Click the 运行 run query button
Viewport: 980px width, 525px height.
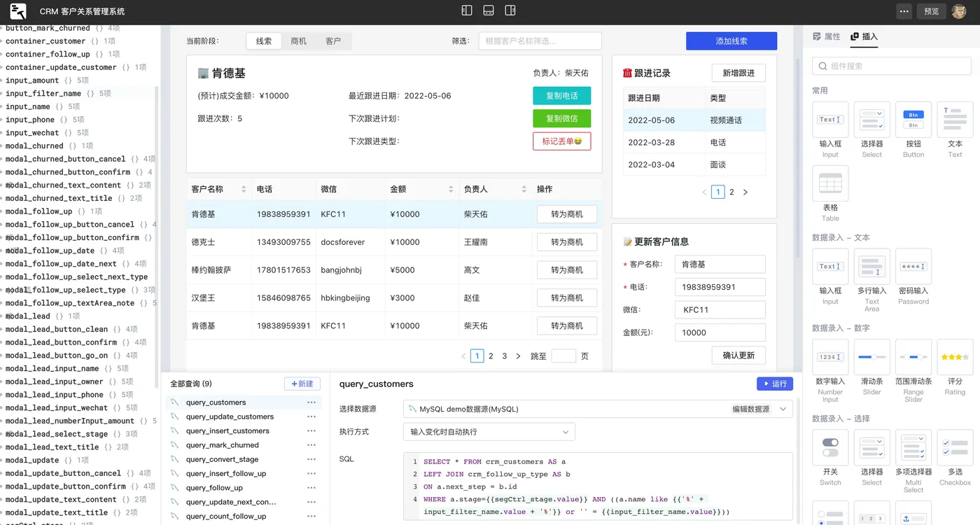coord(775,384)
